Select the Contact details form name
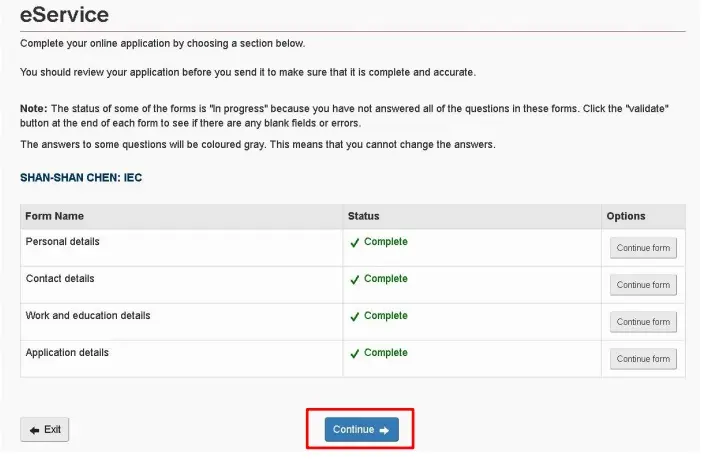Viewport: 702px width, 459px height. (x=60, y=279)
